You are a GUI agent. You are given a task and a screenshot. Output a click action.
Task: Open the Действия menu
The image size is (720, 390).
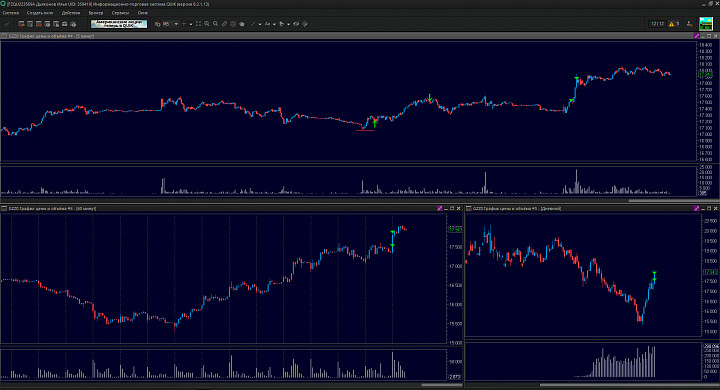point(71,13)
